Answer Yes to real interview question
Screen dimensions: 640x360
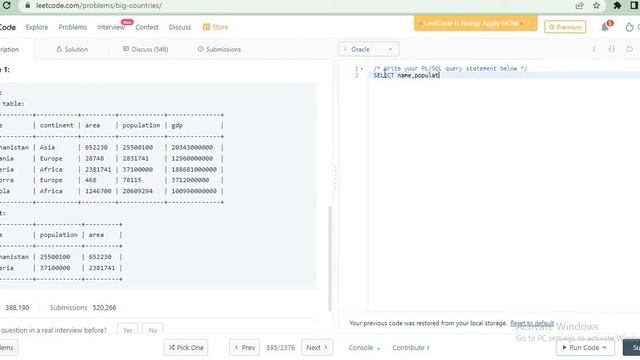point(127,330)
